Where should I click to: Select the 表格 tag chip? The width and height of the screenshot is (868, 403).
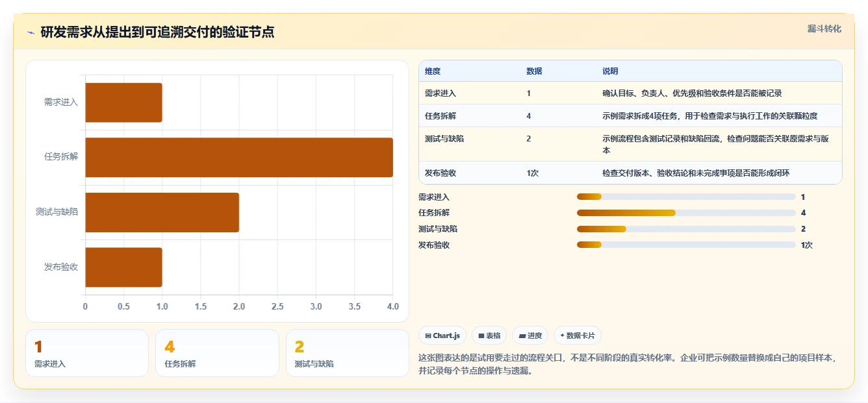click(489, 336)
